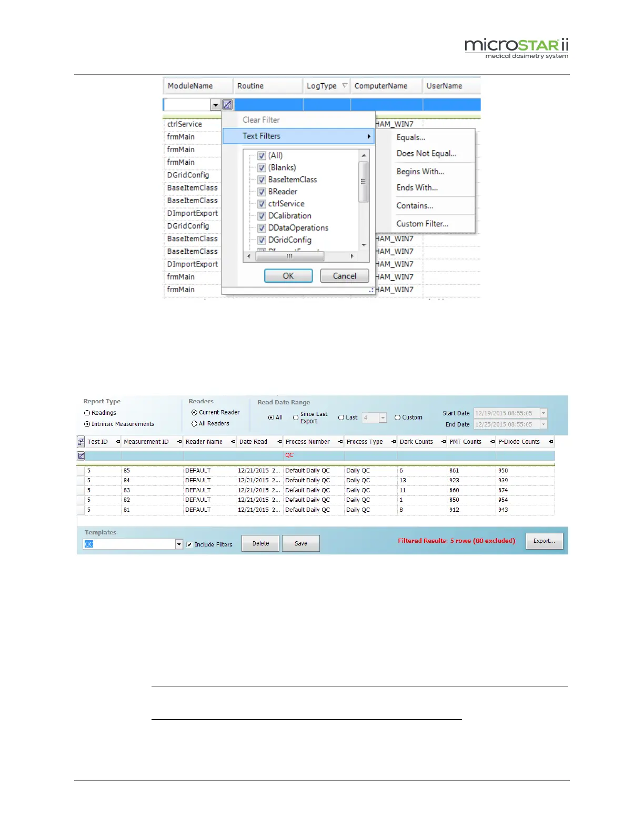Pin the Date Read column
The width and height of the screenshot is (644, 834).
tap(279, 442)
